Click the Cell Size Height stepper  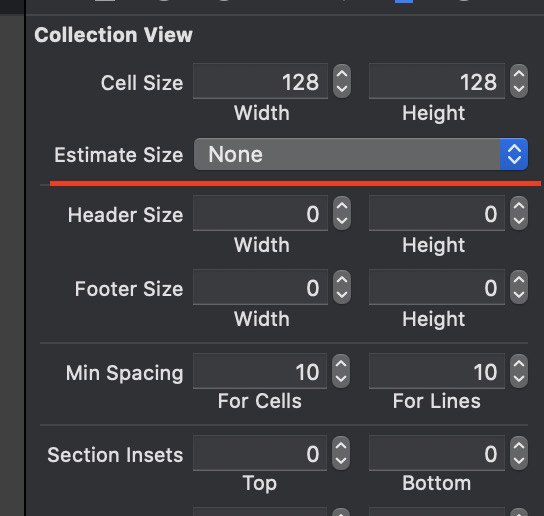tap(519, 81)
